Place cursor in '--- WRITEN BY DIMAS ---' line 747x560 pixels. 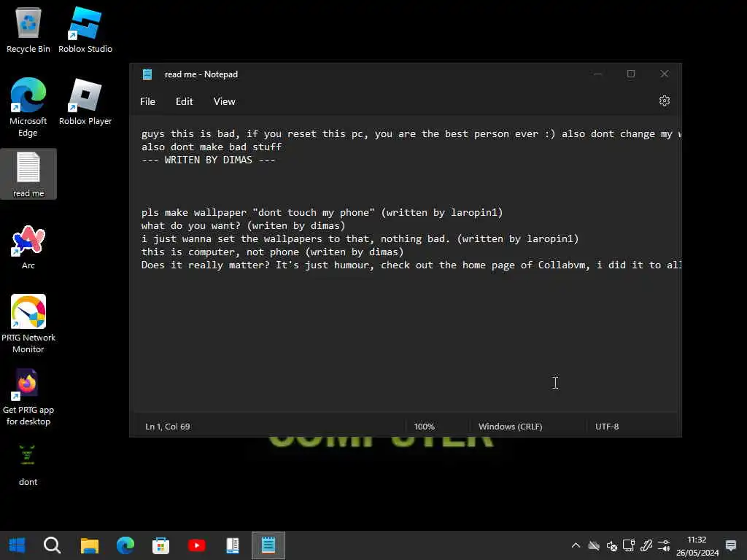click(x=208, y=160)
